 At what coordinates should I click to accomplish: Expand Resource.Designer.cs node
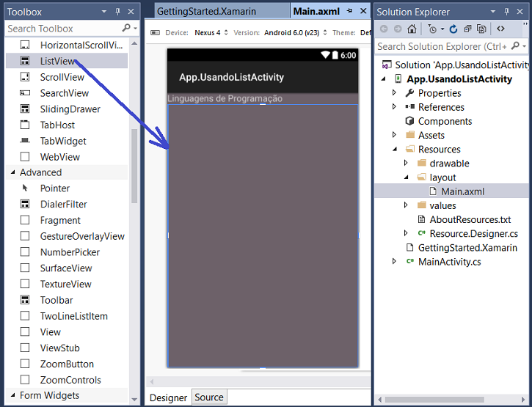(x=406, y=233)
